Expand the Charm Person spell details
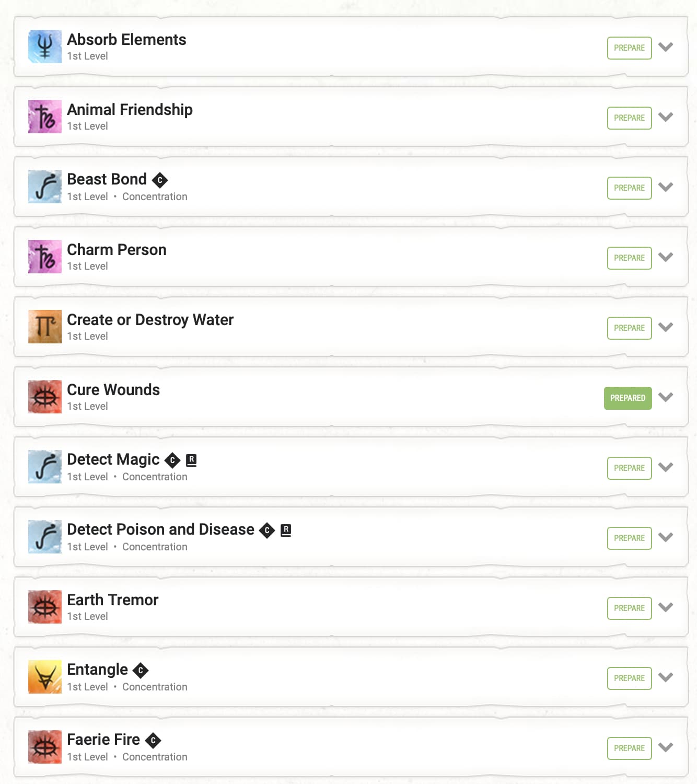The width and height of the screenshot is (697, 784). pyautogui.click(x=666, y=257)
